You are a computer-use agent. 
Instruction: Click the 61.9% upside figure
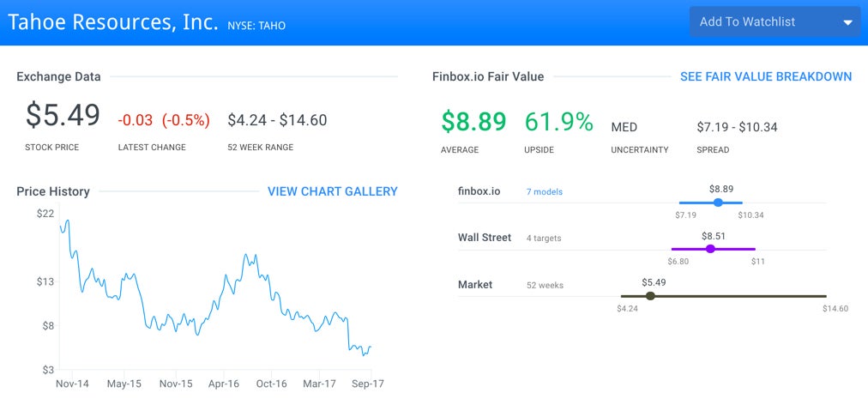pyautogui.click(x=558, y=122)
